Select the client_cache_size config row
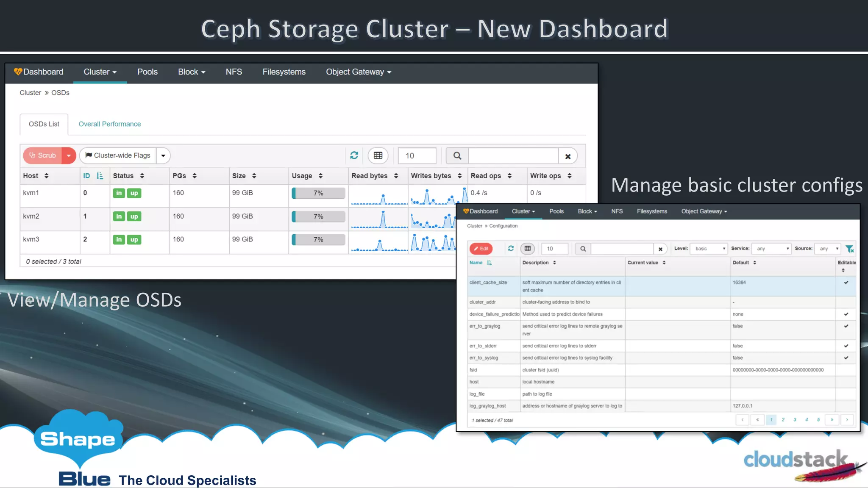 tap(662, 286)
